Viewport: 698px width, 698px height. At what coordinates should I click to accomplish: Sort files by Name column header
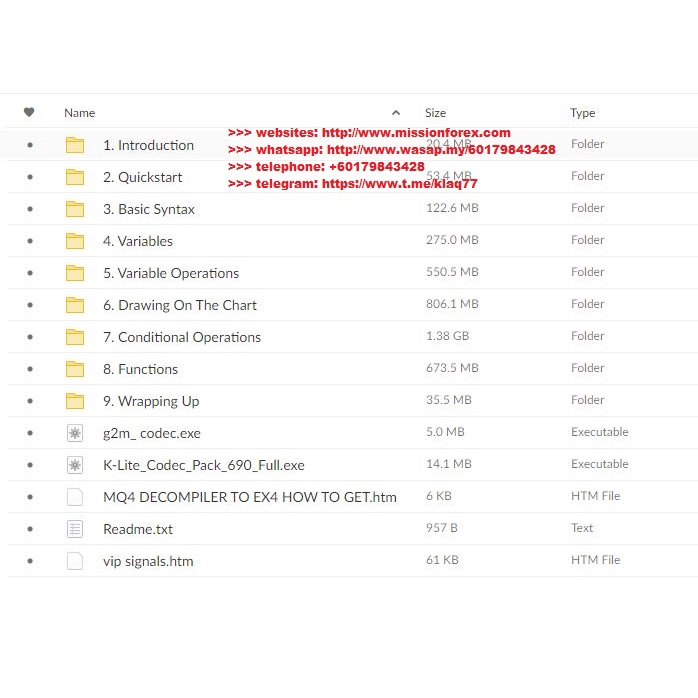click(80, 113)
